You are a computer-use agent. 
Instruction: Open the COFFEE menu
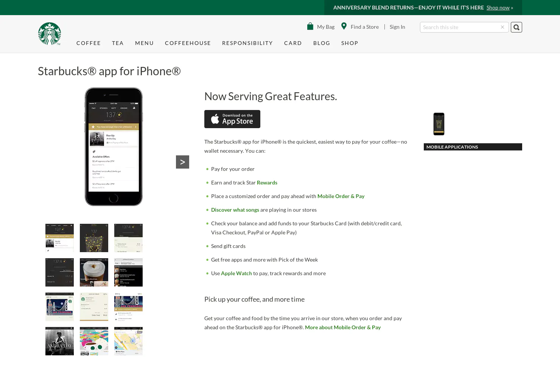[89, 43]
